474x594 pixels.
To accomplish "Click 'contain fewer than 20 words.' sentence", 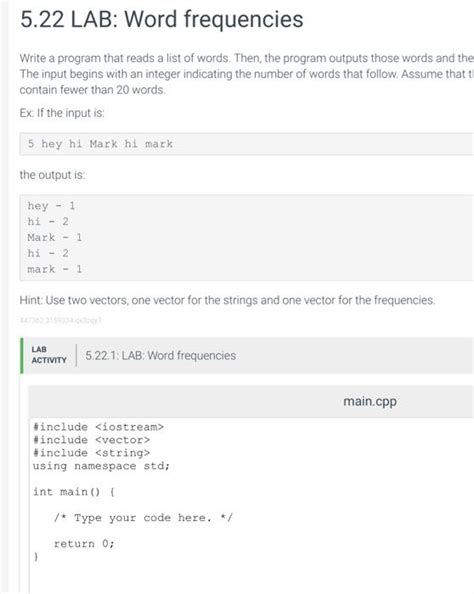I will click(x=92, y=90).
